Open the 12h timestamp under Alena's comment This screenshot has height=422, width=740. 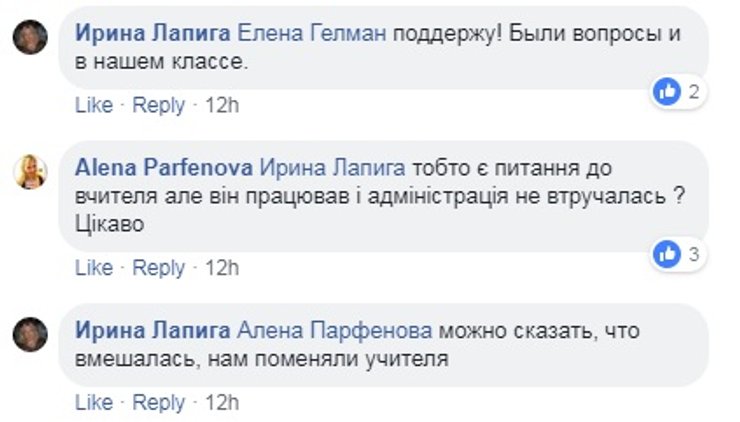click(222, 267)
